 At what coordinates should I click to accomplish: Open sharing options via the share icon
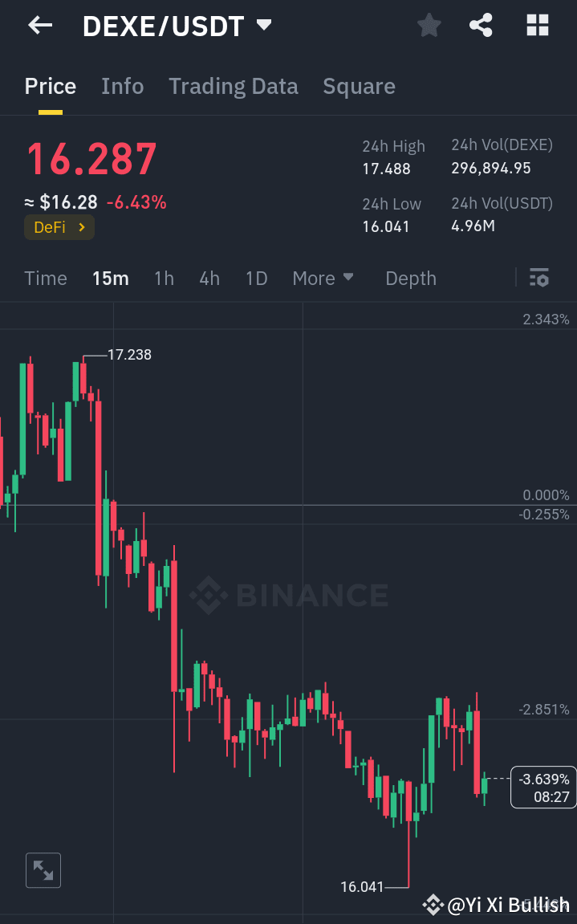point(481,25)
